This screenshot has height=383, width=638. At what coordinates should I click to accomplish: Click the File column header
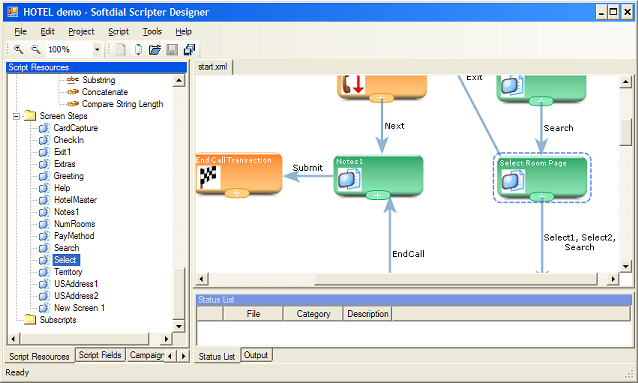click(253, 314)
